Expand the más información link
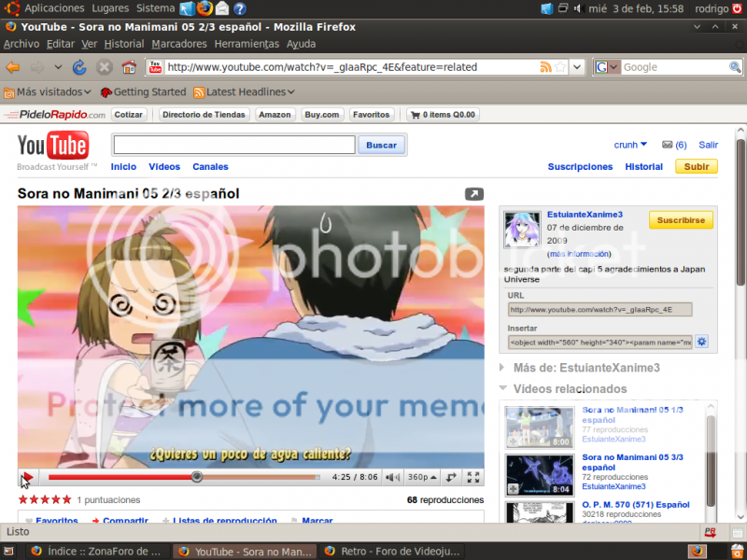This screenshot has width=747, height=560. point(579,254)
